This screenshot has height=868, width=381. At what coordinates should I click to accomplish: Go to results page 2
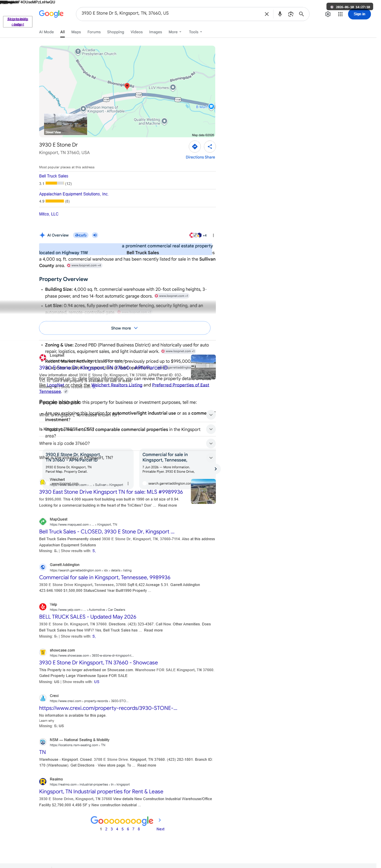[106, 829]
